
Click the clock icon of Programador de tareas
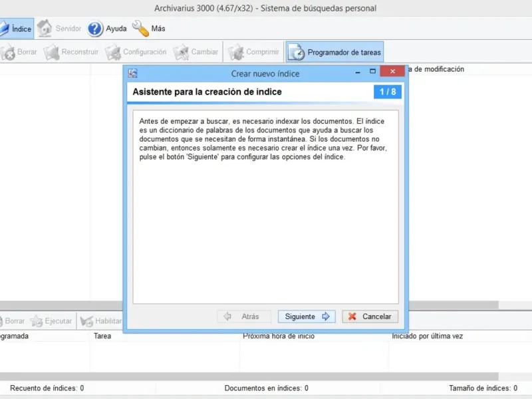[x=296, y=53]
